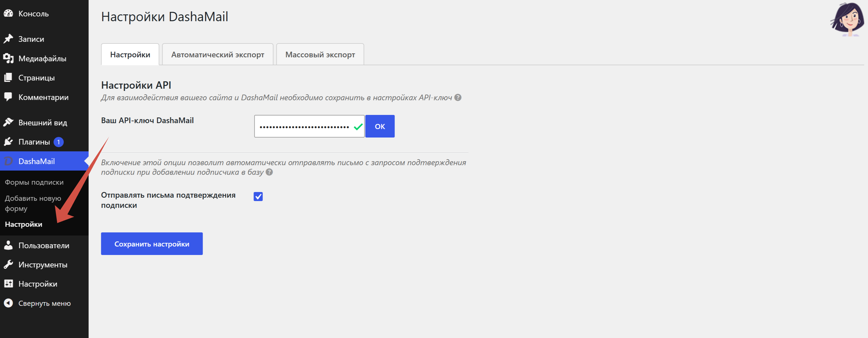Click the 'Ваш API-ключ DashaMail' label

pos(147,121)
